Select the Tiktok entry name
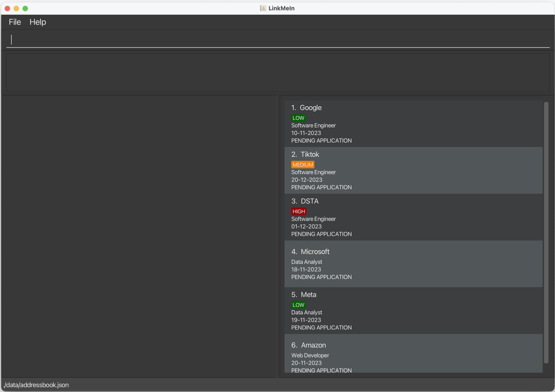Image resolution: width=555 pixels, height=392 pixels. (310, 154)
